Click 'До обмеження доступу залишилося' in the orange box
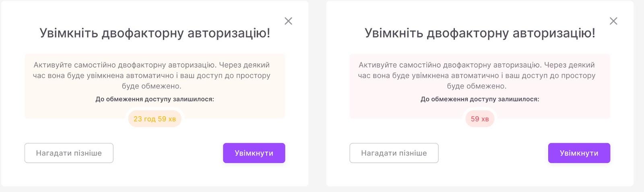 155,99
